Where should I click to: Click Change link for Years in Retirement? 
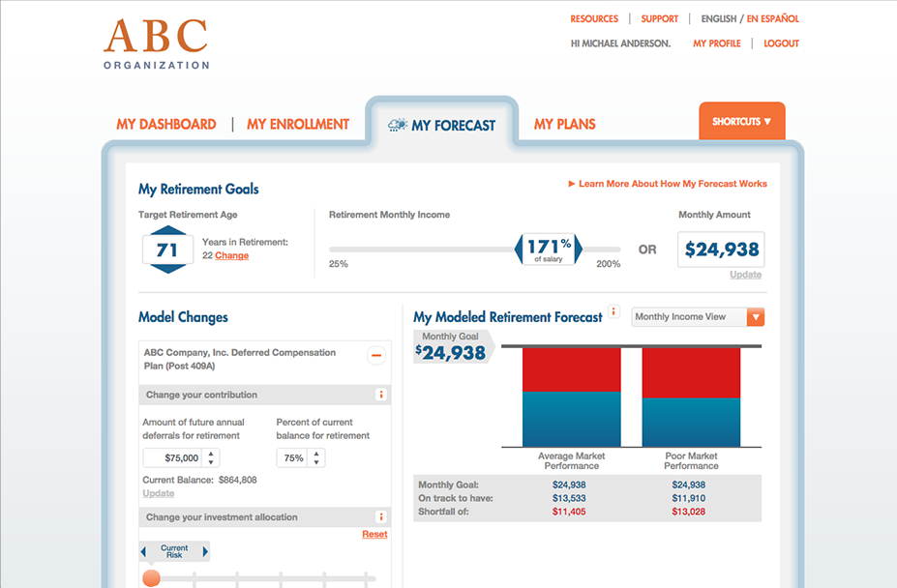[231, 255]
